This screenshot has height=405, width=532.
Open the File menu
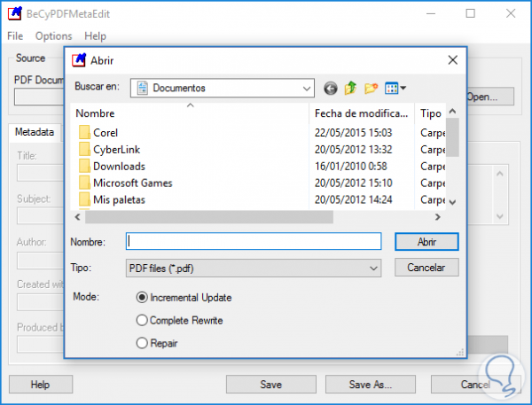click(15, 36)
